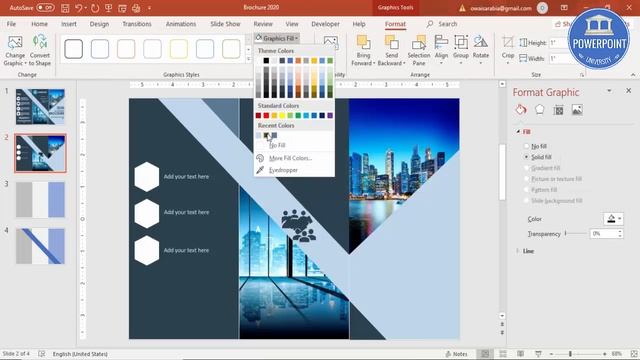Open Size group dialog launcher
This screenshot has width=640, height=360.
coord(582,75)
